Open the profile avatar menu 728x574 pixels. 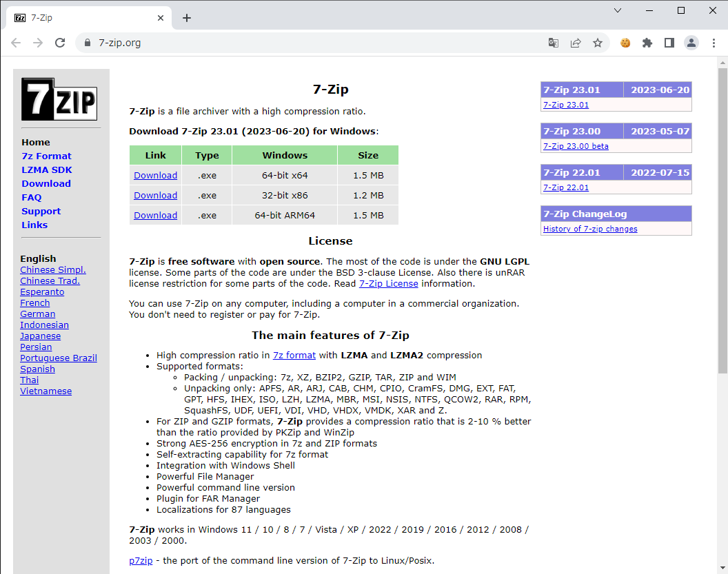[691, 43]
